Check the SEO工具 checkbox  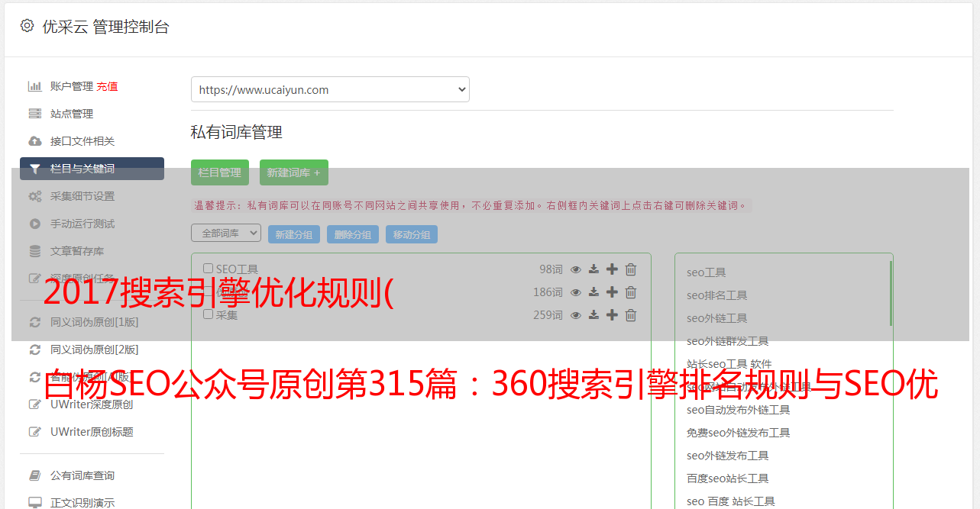[x=208, y=269]
